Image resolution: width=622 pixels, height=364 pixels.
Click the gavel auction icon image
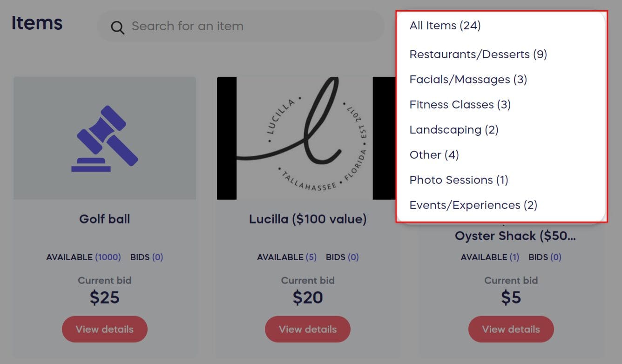pos(105,138)
